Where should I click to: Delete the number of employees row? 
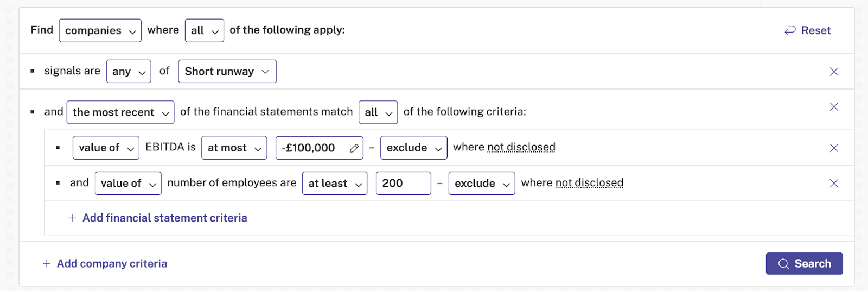click(x=834, y=184)
